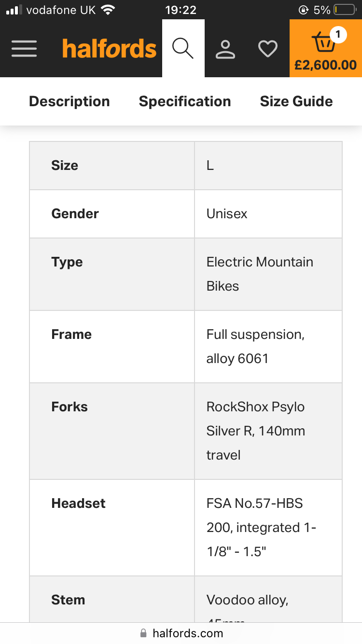The height and width of the screenshot is (644, 362).
Task: Select the Forks specification row label
Action: point(70,406)
